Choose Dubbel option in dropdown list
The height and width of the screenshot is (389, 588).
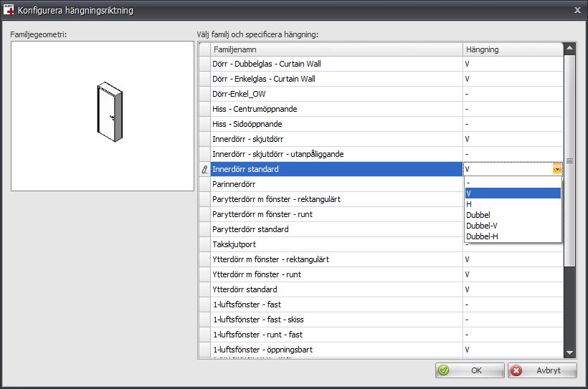point(513,215)
